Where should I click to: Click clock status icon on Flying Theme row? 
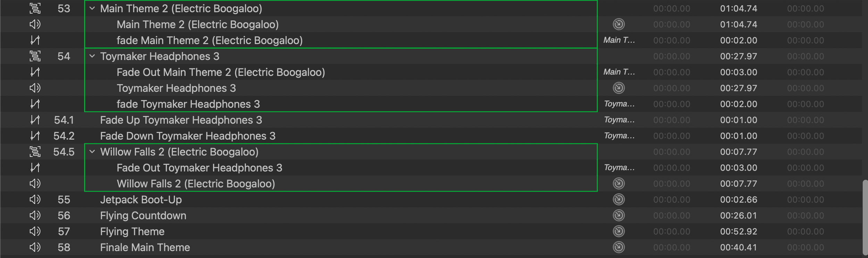619,231
